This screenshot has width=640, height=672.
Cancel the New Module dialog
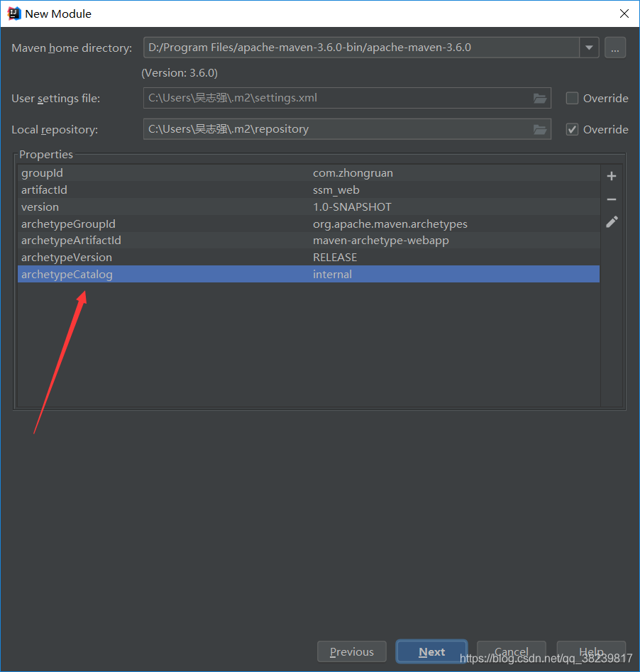[512, 652]
